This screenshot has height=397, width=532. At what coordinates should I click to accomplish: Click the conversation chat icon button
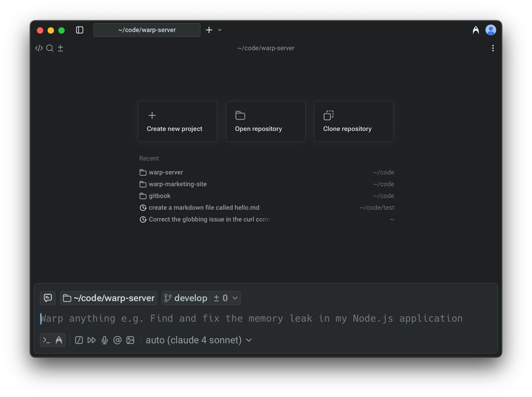coord(48,298)
